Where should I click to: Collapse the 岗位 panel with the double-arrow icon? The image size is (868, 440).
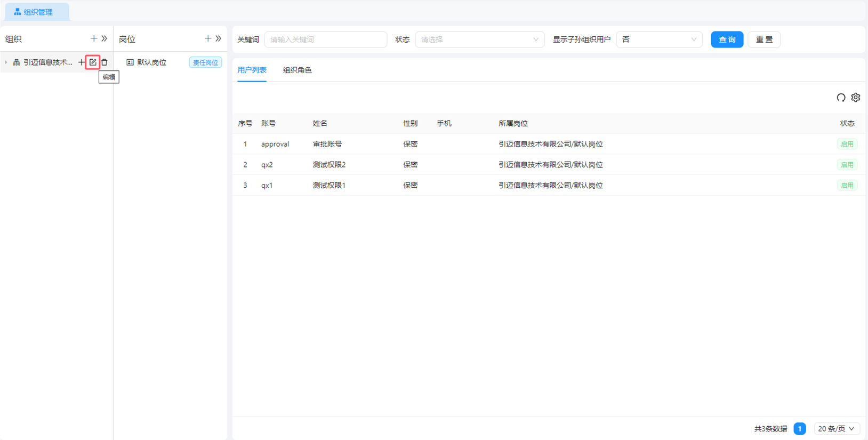click(219, 39)
